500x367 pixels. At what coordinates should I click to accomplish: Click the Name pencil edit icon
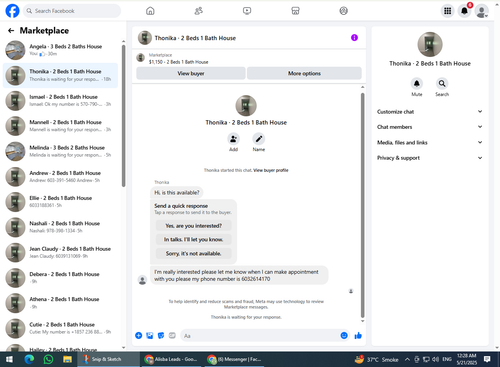tap(259, 139)
